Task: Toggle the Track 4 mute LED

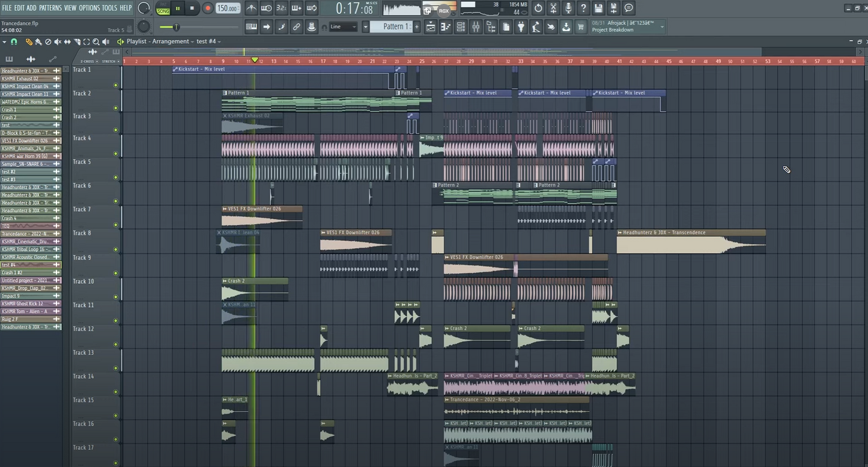Action: click(115, 154)
